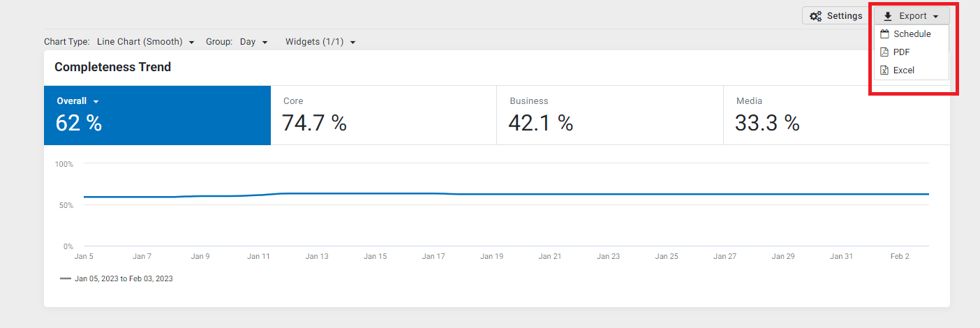Select PDF in the Export menu
This screenshot has width=980, height=328.
[x=912, y=52]
